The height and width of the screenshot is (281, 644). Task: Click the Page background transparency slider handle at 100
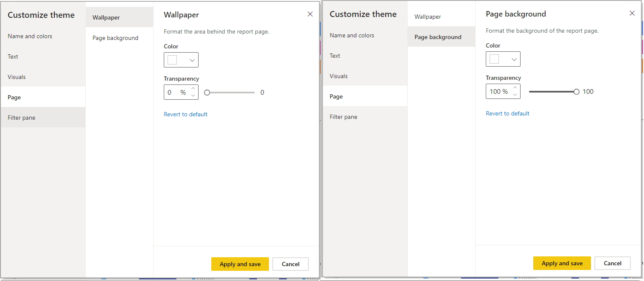[x=576, y=92]
